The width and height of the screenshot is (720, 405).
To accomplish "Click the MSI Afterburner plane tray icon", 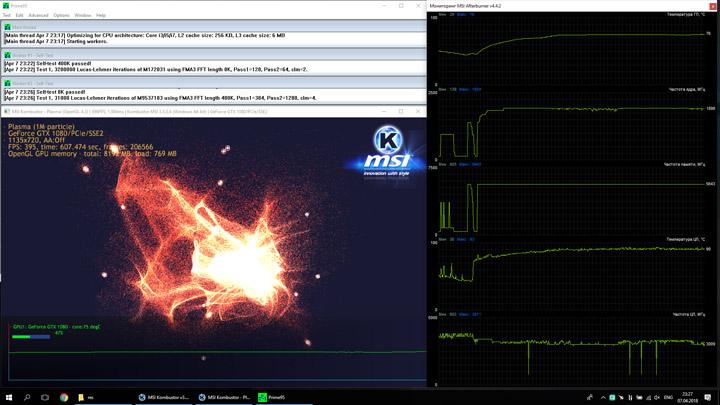I will (x=621, y=397).
